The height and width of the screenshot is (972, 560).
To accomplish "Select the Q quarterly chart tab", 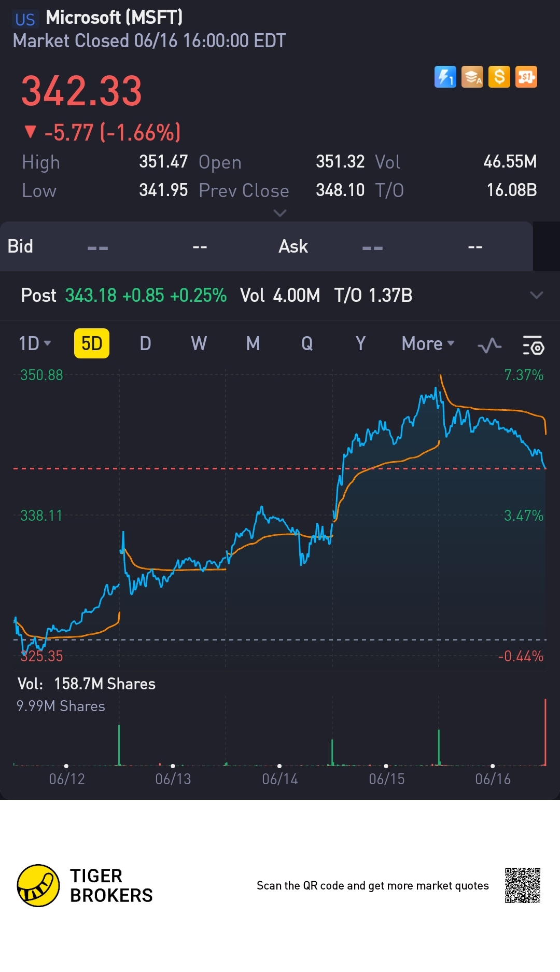I will point(307,343).
